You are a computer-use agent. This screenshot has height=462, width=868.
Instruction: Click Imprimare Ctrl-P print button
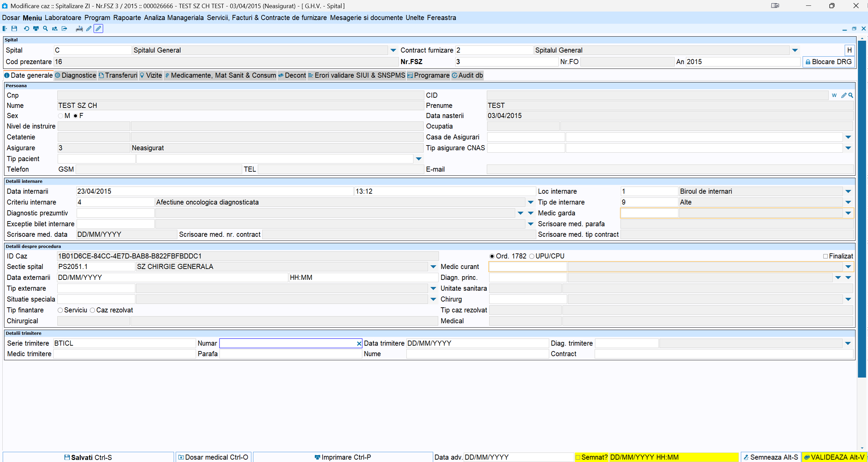(x=343, y=457)
